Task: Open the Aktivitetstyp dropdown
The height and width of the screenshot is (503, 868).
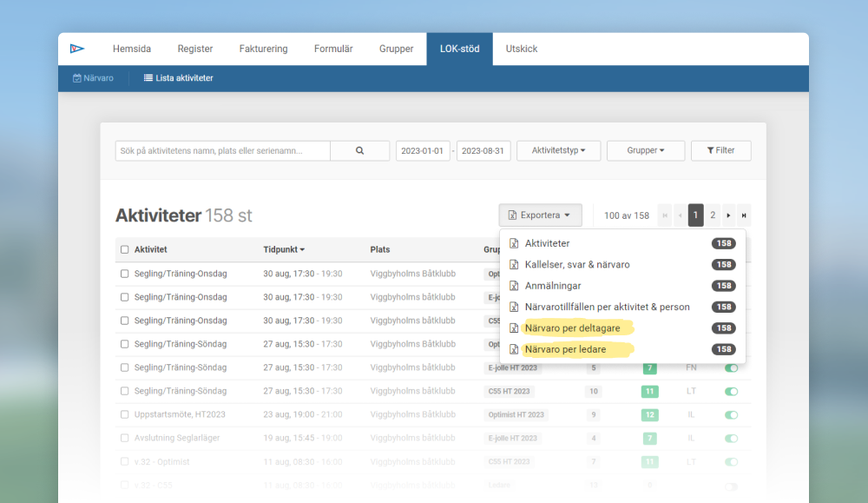Action: click(558, 150)
